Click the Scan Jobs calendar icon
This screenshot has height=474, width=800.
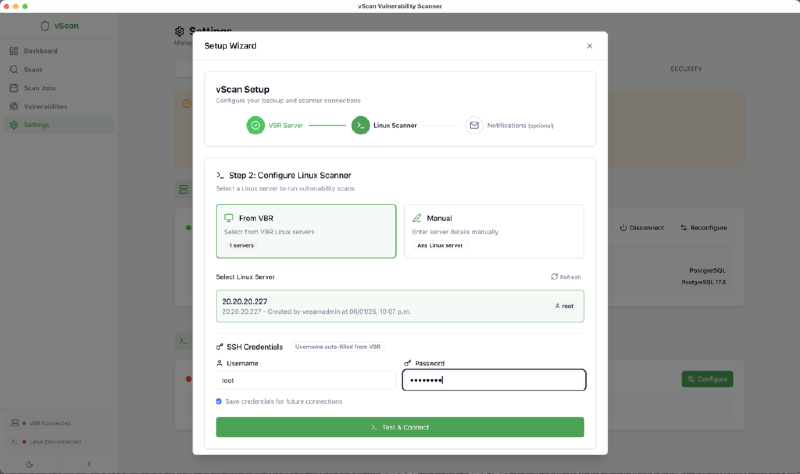(14, 88)
